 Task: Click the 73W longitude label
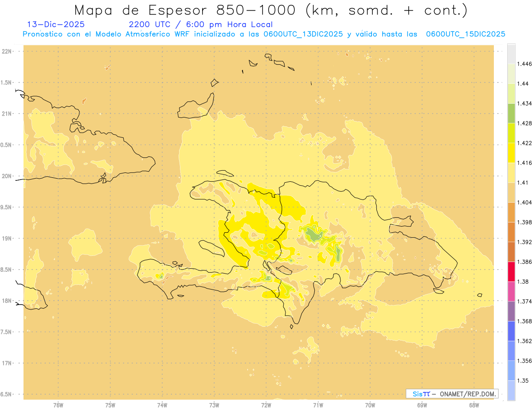point(214,405)
